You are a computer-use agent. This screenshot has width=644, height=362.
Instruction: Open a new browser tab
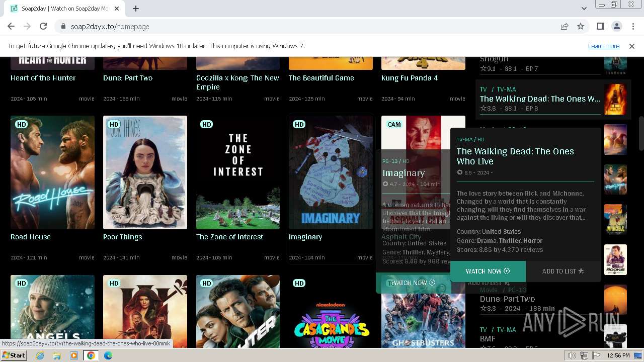(x=136, y=9)
